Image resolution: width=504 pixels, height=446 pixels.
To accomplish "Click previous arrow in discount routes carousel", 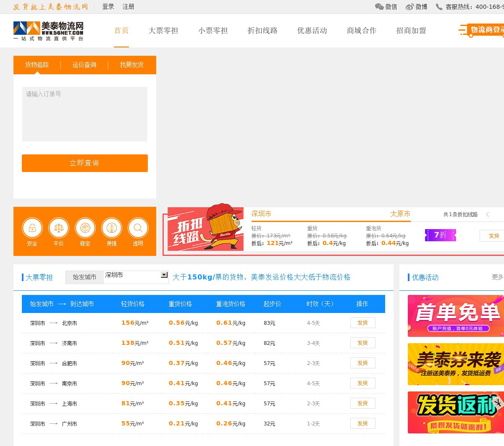I will tap(488, 214).
